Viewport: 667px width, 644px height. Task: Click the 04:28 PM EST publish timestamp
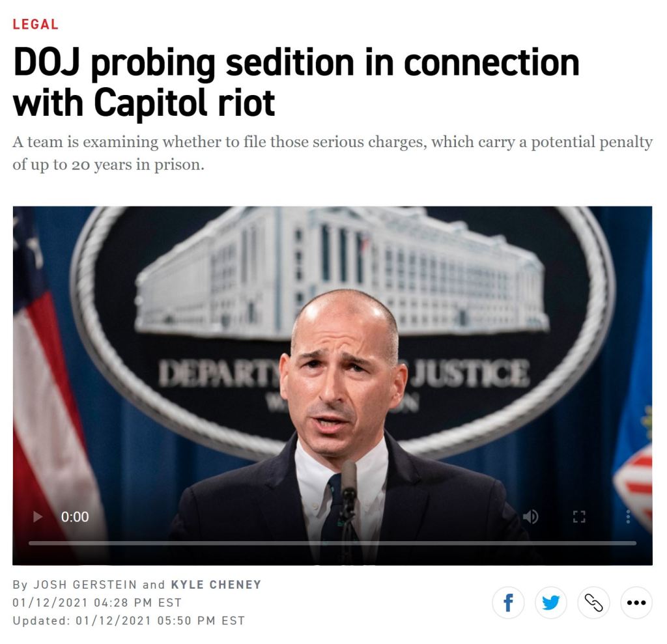97,603
